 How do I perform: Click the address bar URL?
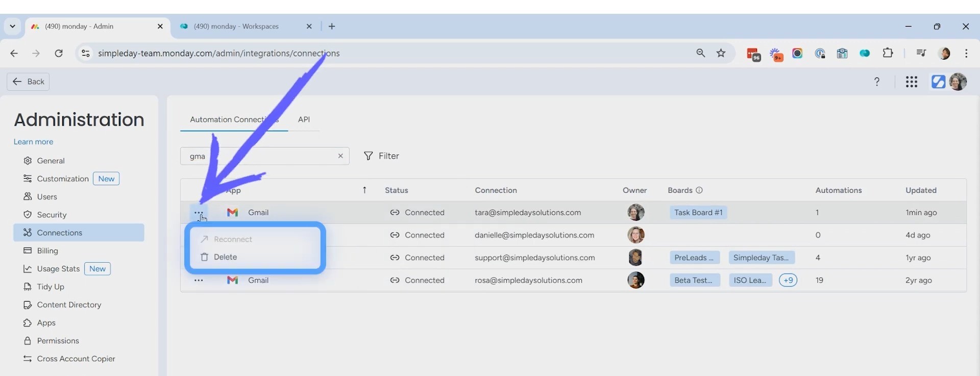[x=218, y=53]
